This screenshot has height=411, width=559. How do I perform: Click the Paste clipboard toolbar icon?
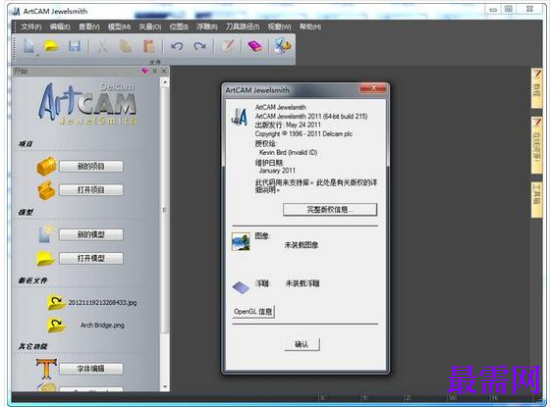[149, 46]
